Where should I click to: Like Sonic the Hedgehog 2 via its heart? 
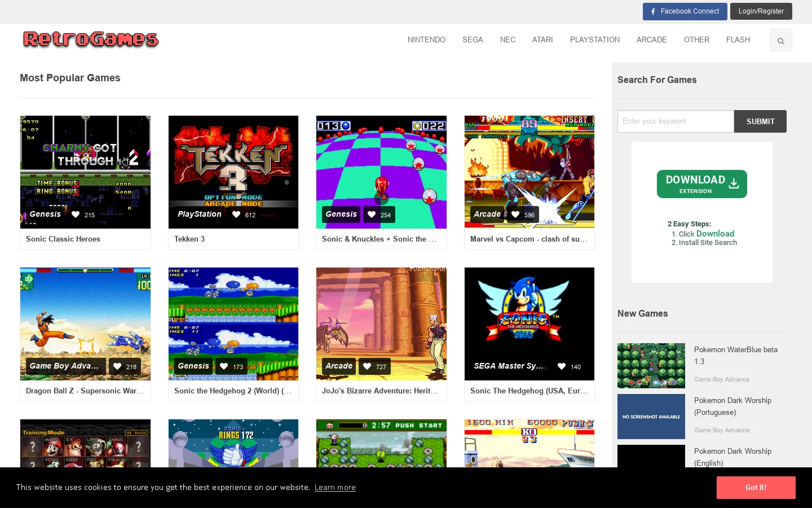224,366
